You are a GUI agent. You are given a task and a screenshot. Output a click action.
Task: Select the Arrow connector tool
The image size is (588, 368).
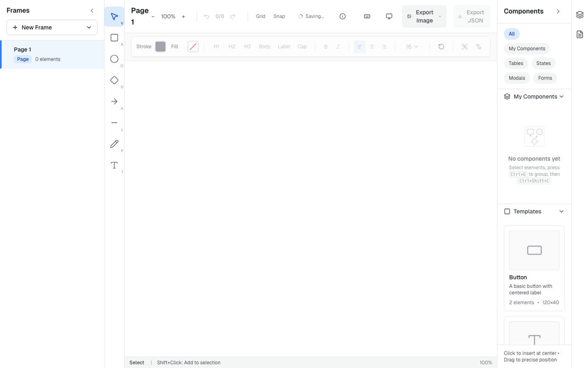point(114,101)
